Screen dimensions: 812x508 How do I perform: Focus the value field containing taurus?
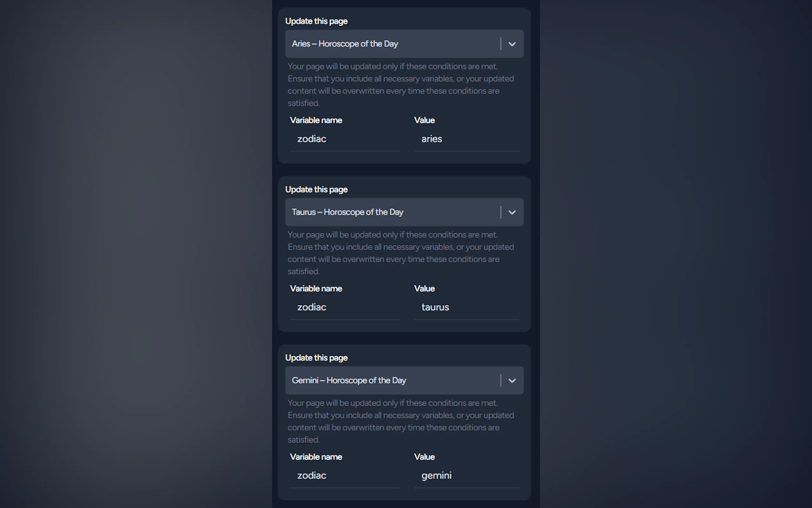(466, 307)
